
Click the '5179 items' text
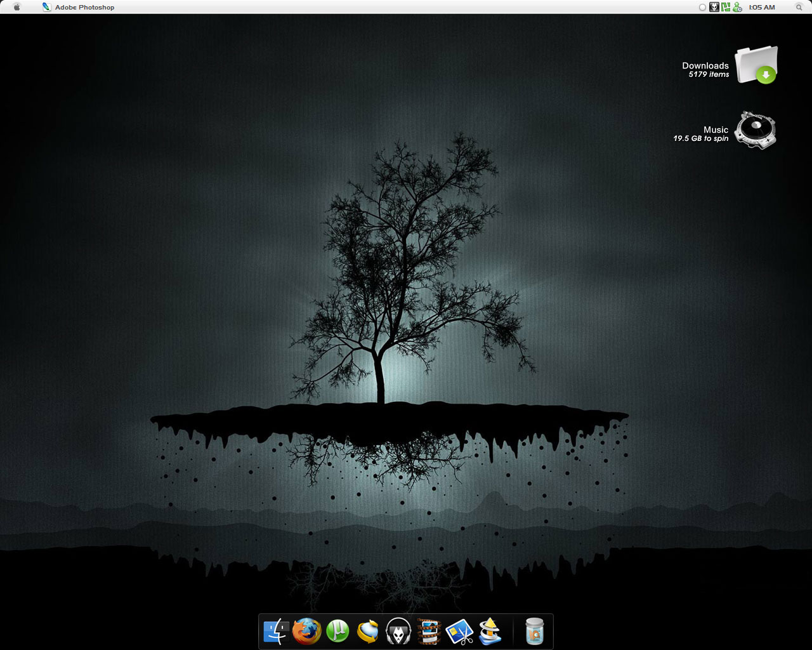pyautogui.click(x=709, y=74)
